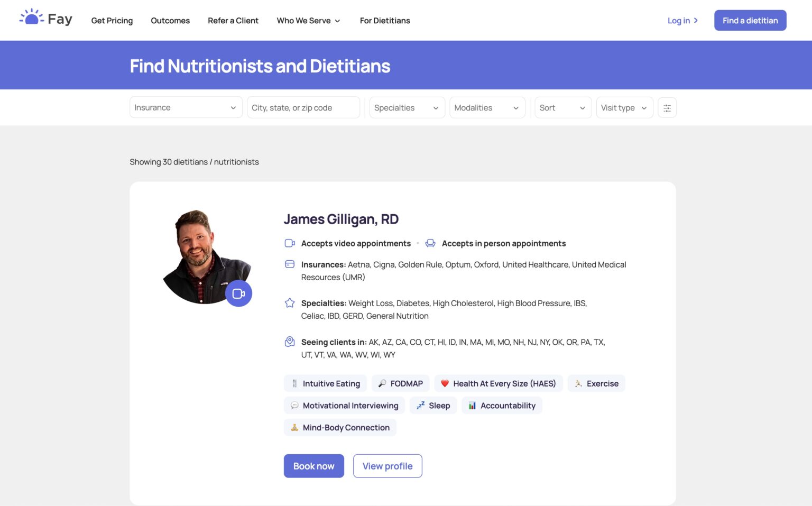Click the specialties star icon

[290, 303]
